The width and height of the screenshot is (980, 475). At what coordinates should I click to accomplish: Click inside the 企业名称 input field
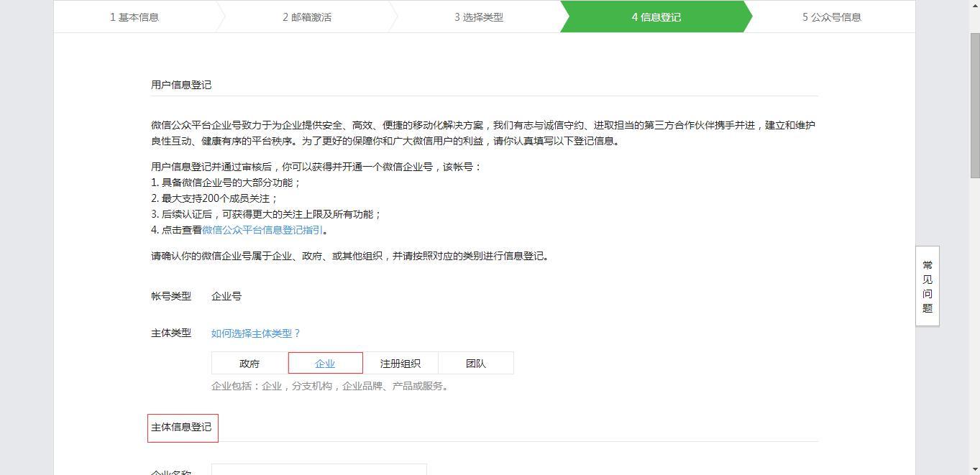pyautogui.click(x=319, y=470)
